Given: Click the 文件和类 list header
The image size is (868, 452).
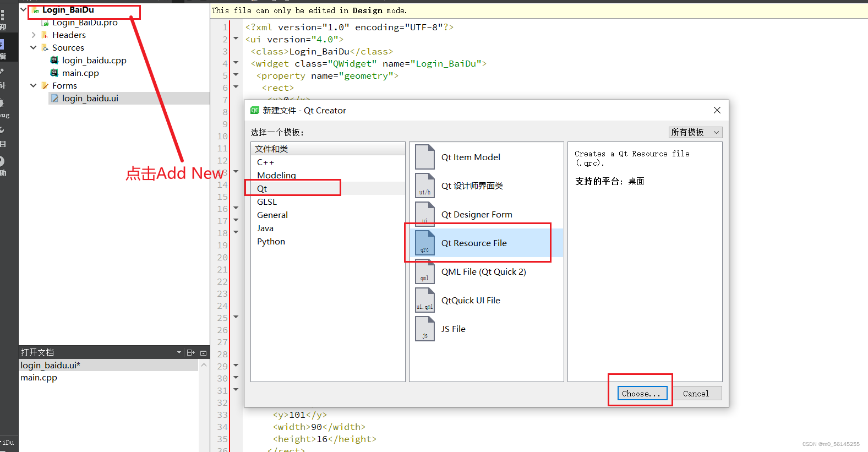Looking at the screenshot, I should (x=327, y=149).
